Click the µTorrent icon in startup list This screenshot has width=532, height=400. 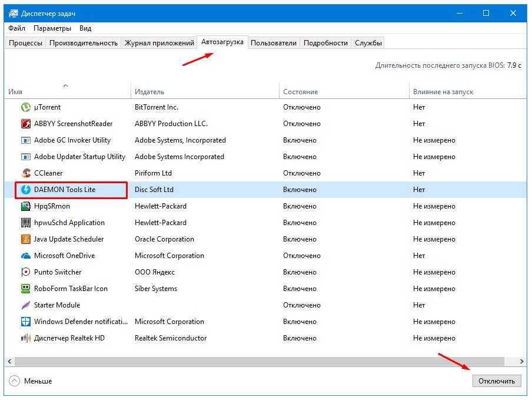tap(26, 107)
